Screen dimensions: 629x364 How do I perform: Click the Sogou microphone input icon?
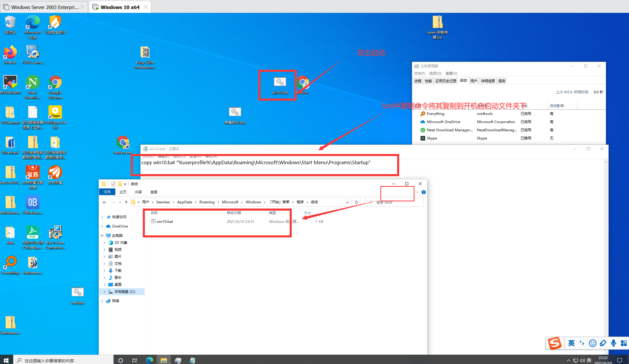613,343
